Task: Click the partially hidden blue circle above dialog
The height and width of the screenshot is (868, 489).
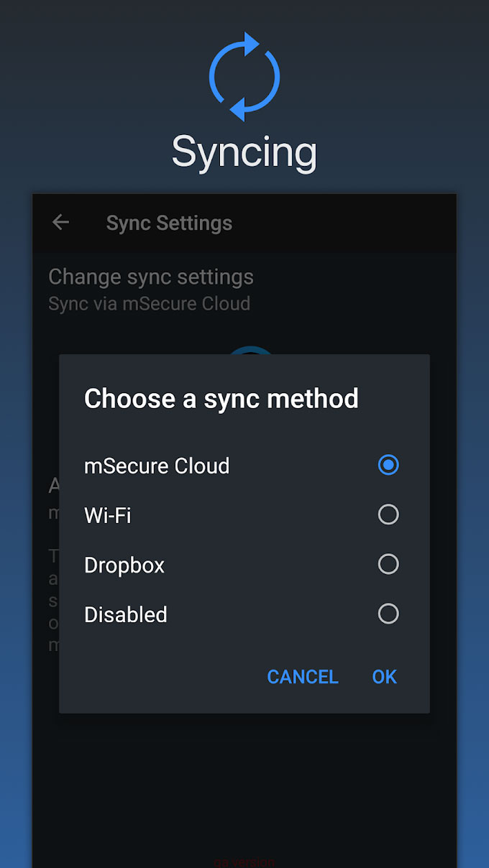Action: pos(250,350)
